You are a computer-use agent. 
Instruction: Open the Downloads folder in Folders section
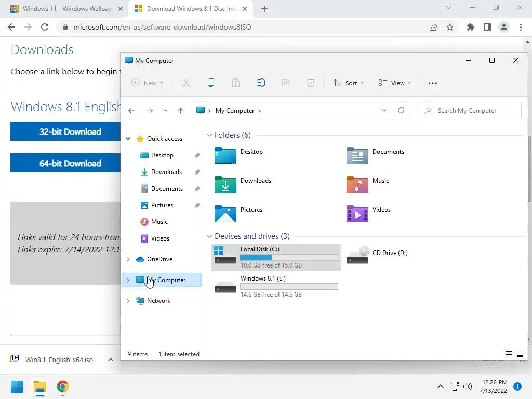243,184
